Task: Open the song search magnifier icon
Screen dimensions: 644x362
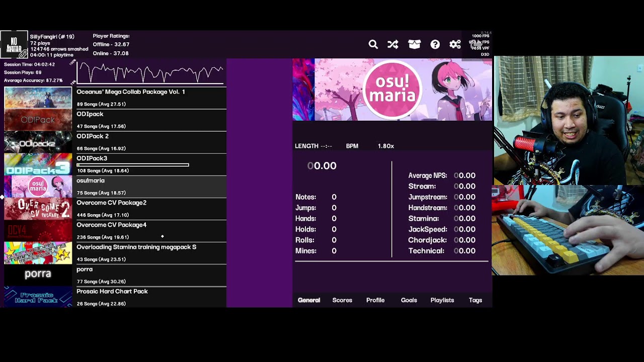Action: (x=373, y=44)
